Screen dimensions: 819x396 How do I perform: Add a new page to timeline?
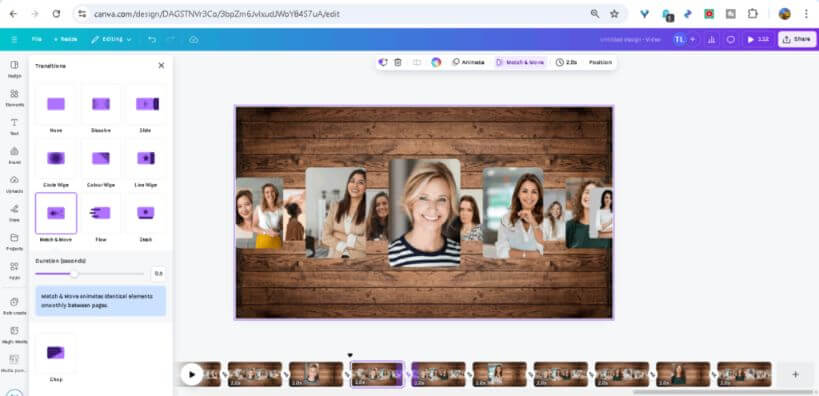[795, 374]
